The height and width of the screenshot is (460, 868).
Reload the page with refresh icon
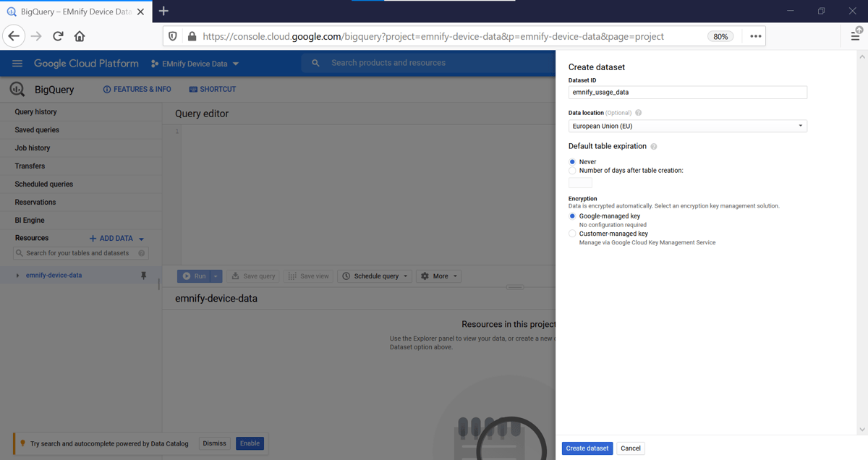[x=58, y=36]
